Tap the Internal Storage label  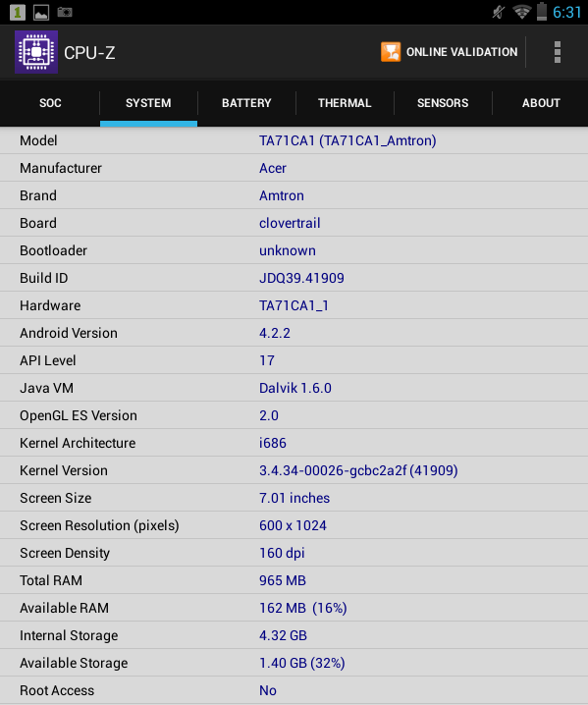point(69,635)
